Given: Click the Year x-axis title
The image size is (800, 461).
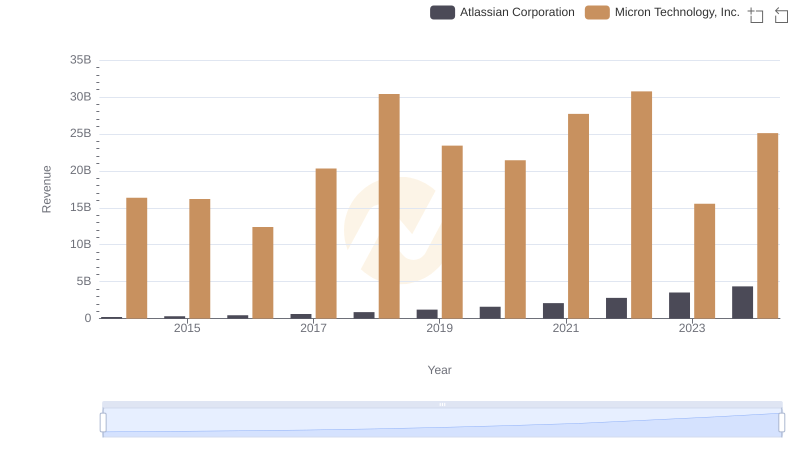Looking at the screenshot, I should pos(439,370).
